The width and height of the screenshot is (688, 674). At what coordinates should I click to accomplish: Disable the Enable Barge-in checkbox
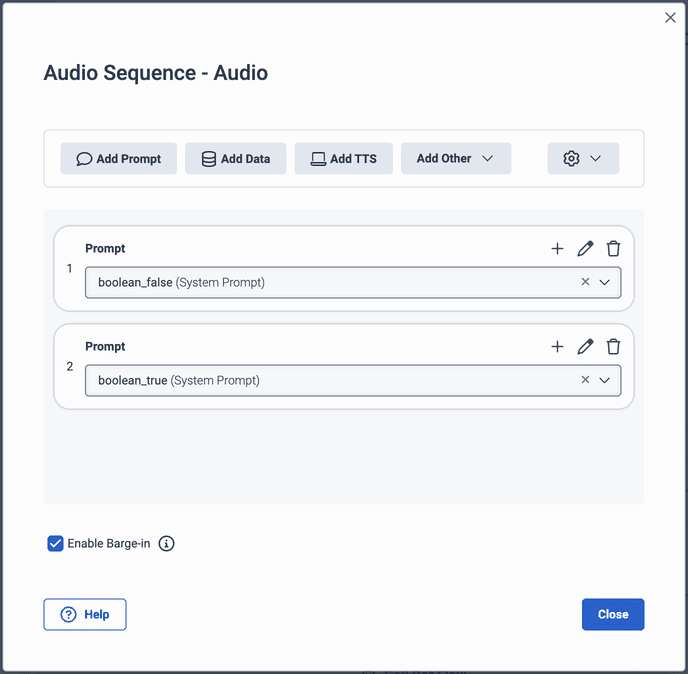(x=56, y=544)
